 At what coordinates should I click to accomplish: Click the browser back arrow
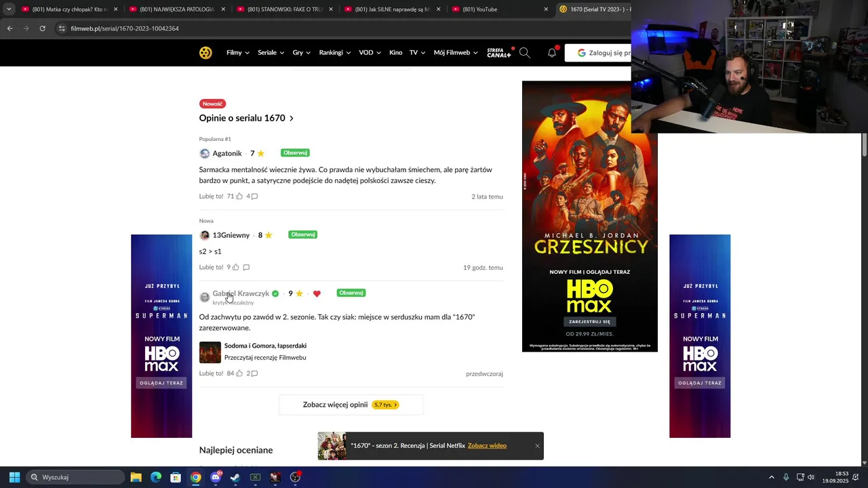pyautogui.click(x=9, y=28)
